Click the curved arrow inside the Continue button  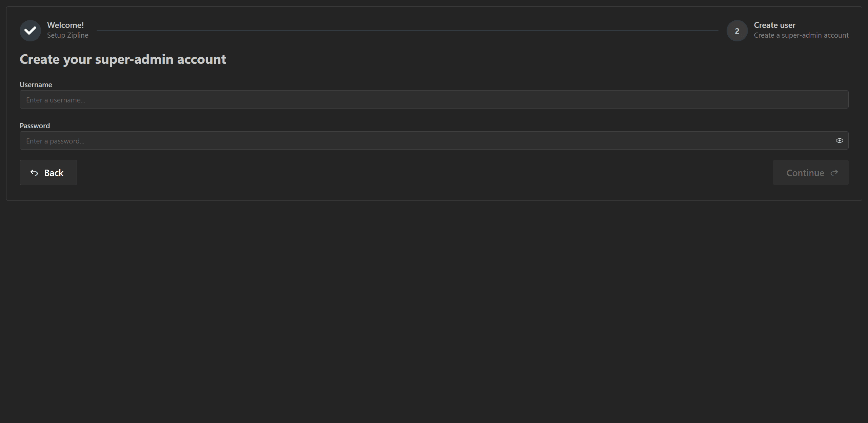pyautogui.click(x=834, y=172)
